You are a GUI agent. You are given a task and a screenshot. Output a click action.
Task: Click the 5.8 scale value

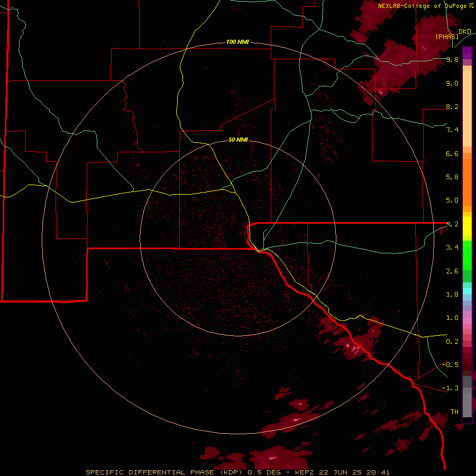tap(452, 177)
